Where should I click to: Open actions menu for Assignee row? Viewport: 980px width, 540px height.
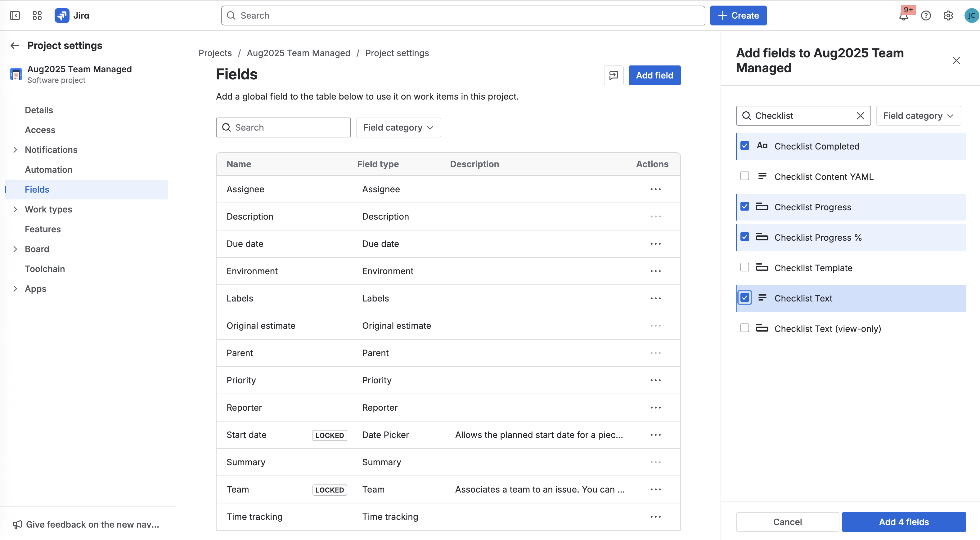pos(655,190)
